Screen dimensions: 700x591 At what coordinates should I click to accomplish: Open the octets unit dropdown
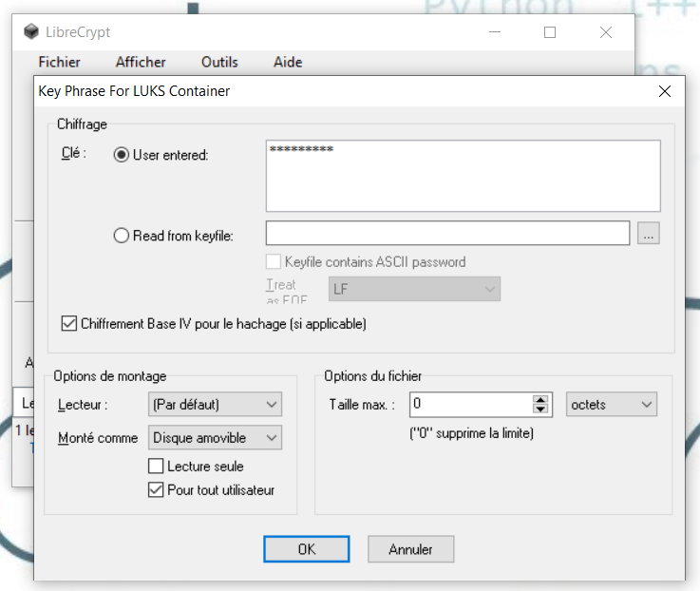click(611, 404)
